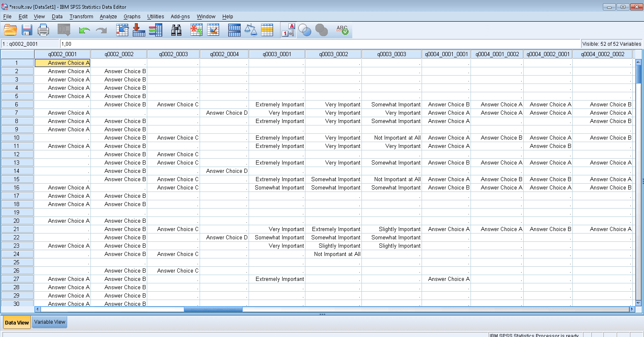Viewport: 644px width, 337px height.
Task: Select row 15 header
Action: (x=17, y=179)
